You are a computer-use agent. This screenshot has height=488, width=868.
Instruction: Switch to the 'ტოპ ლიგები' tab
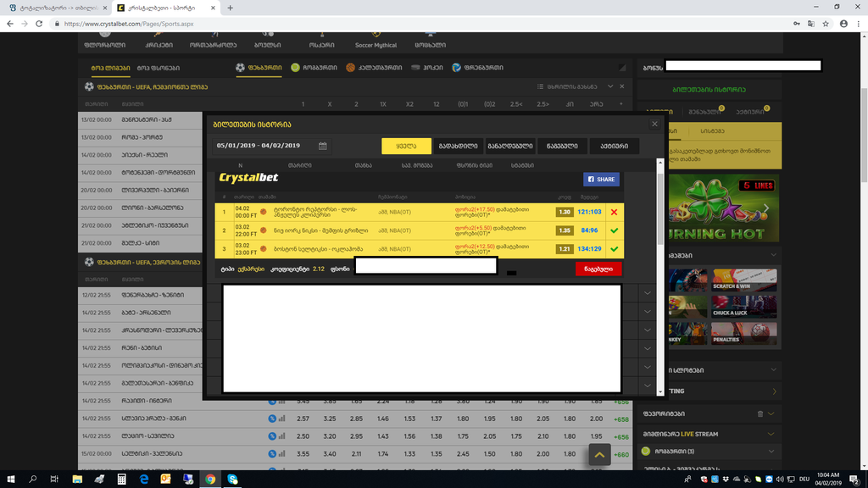point(111,68)
